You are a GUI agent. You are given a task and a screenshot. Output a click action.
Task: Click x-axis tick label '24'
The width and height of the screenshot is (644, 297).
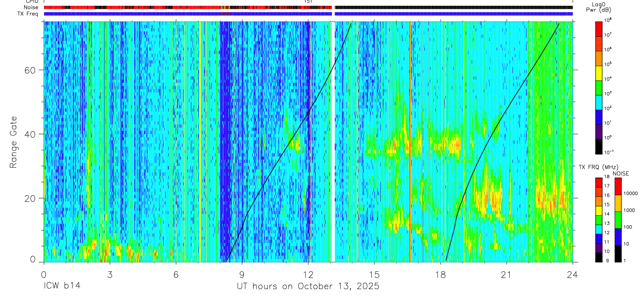point(573,274)
